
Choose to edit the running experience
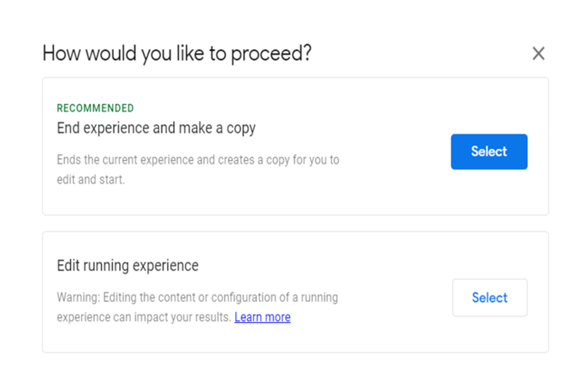point(490,297)
